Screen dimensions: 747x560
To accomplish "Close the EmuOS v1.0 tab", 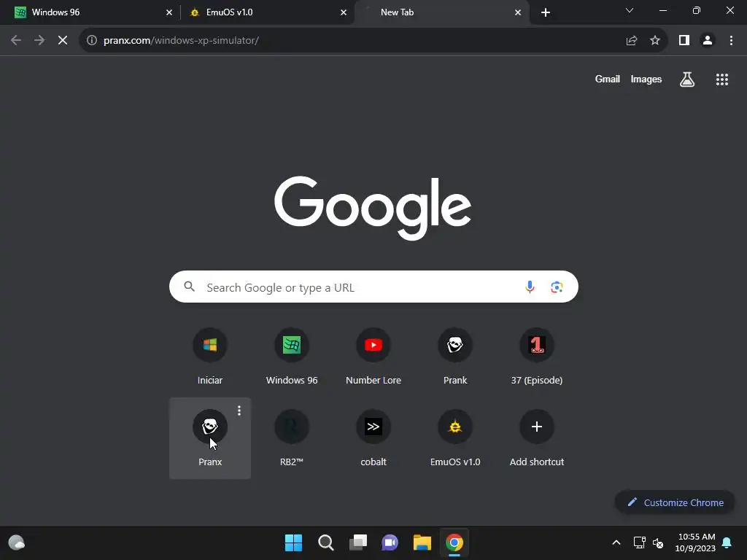I will (x=343, y=12).
